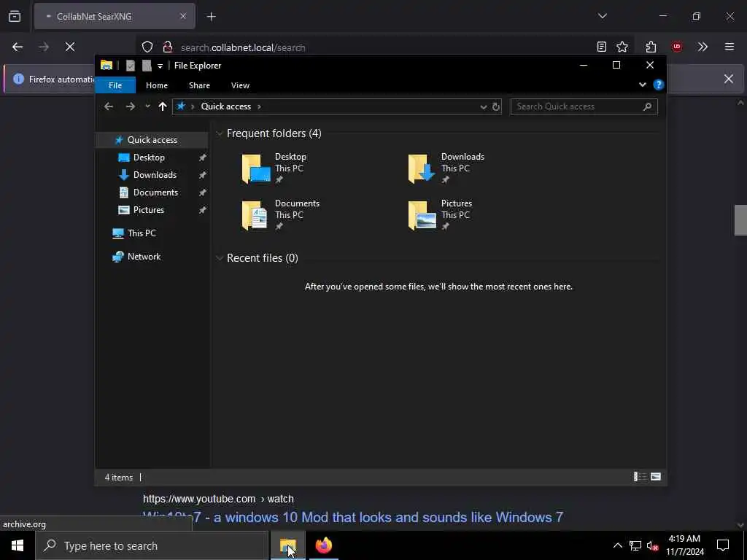Open the Win10to7 Windows 10 Mod link
The height and width of the screenshot is (560, 747).
pos(353,517)
